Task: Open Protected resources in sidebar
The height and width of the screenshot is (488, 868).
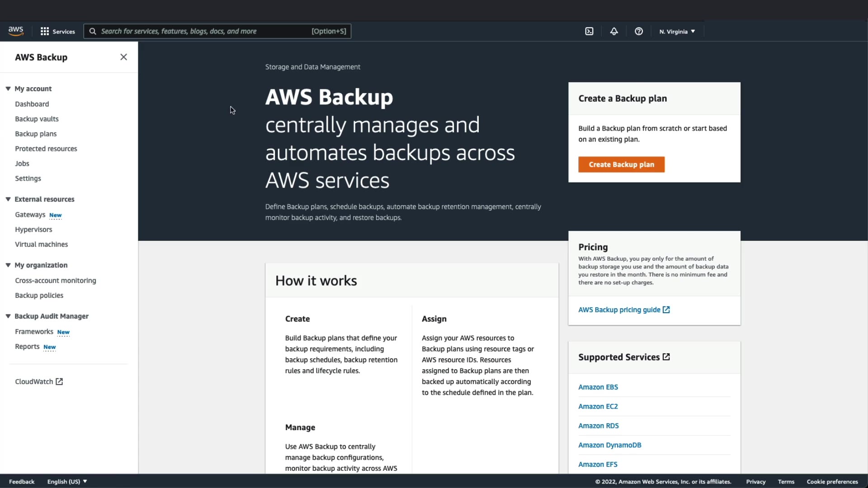Action: tap(46, 149)
